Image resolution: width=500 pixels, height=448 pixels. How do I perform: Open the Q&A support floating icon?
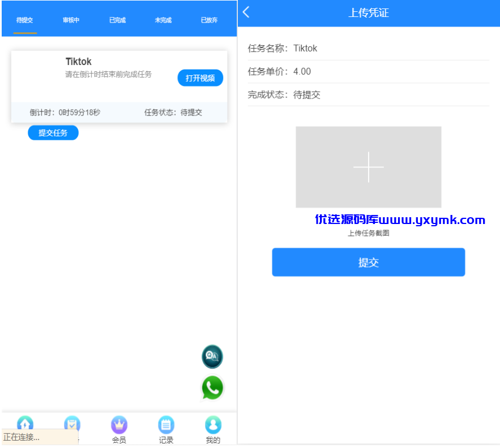click(212, 356)
